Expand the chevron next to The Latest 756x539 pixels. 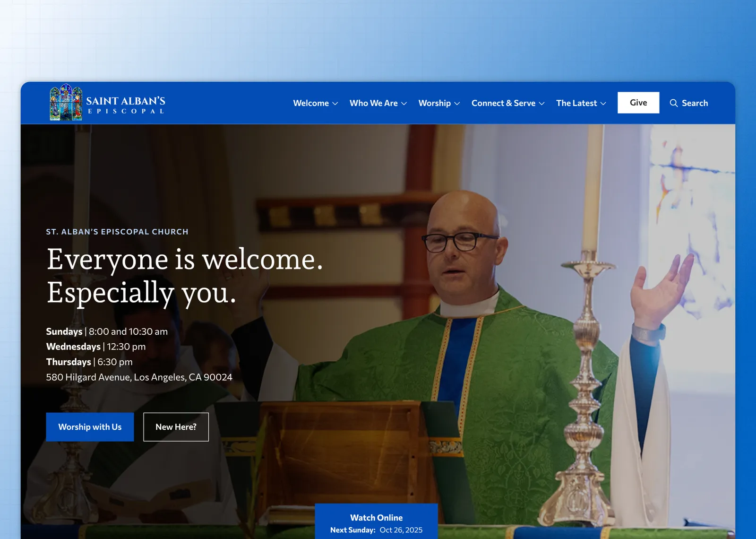click(x=603, y=104)
